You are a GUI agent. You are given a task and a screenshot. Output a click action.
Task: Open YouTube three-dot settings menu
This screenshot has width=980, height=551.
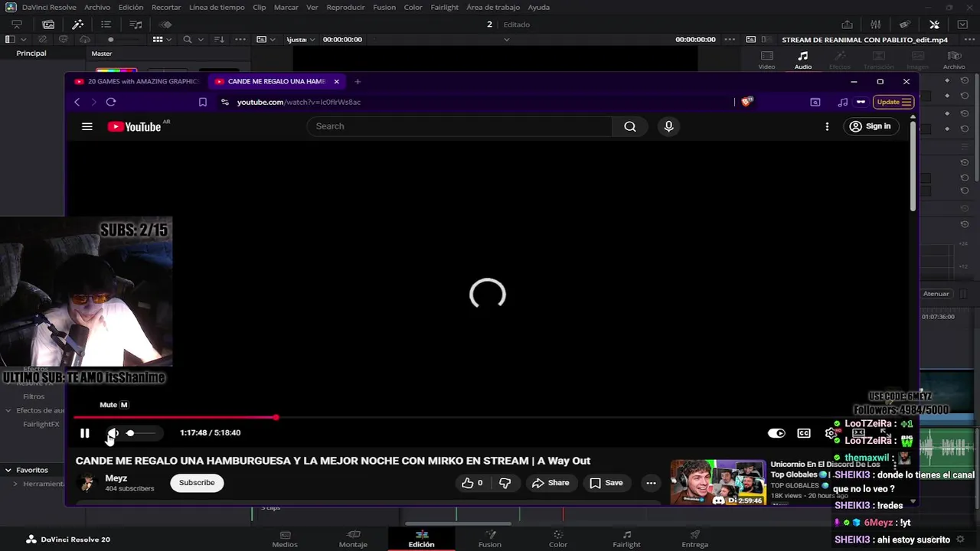pos(827,126)
